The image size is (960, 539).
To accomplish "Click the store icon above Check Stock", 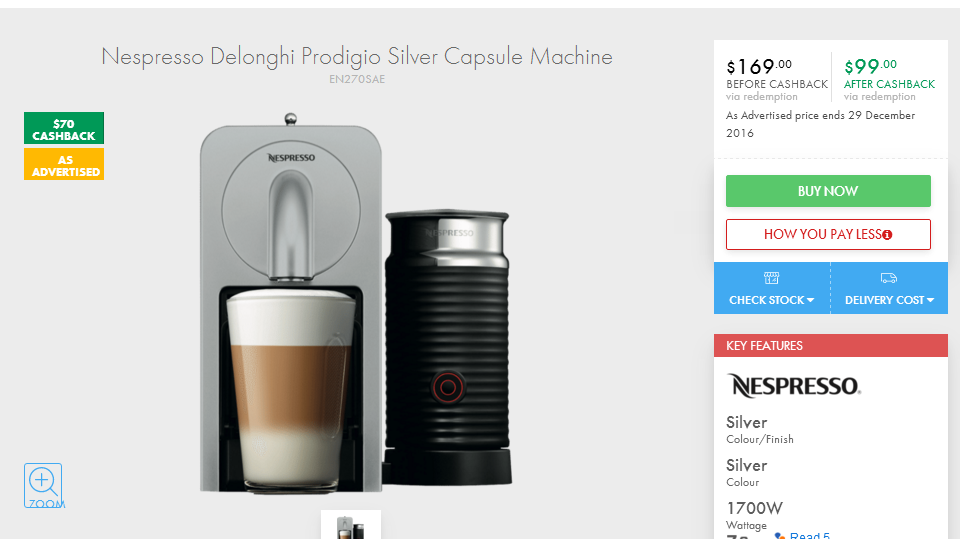I will point(771,278).
